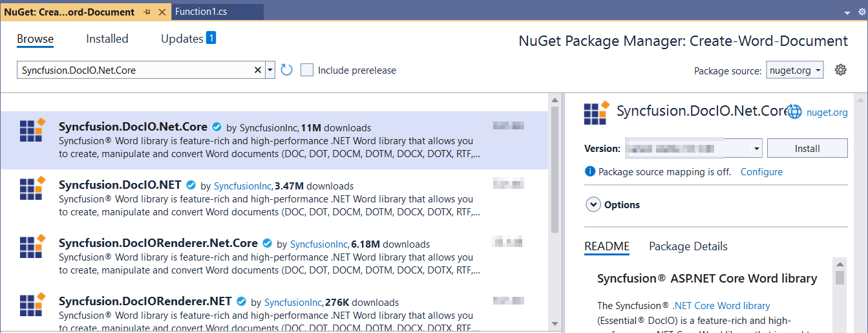Open NuGet settings gear icon
The image size is (868, 333).
[840, 70]
